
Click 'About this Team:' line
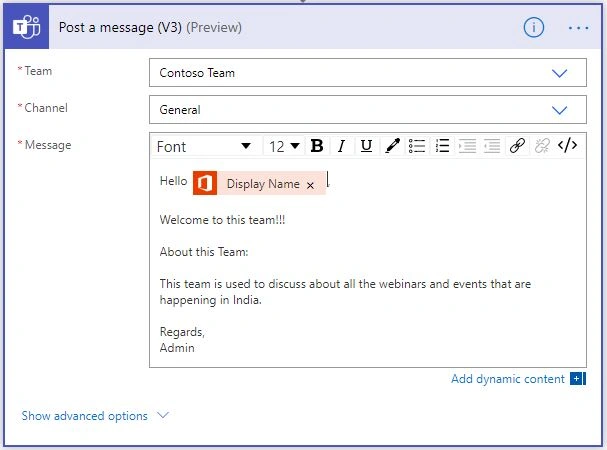(204, 252)
